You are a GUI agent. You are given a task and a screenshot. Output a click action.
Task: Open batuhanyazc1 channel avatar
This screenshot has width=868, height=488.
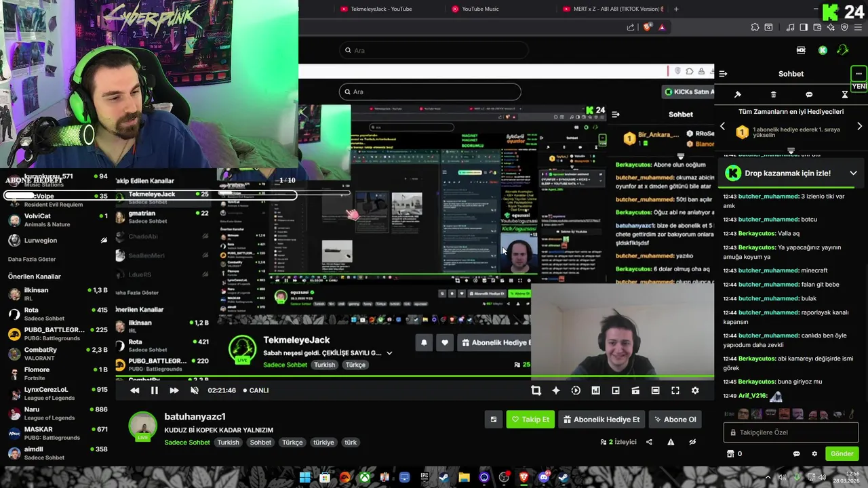click(x=142, y=426)
